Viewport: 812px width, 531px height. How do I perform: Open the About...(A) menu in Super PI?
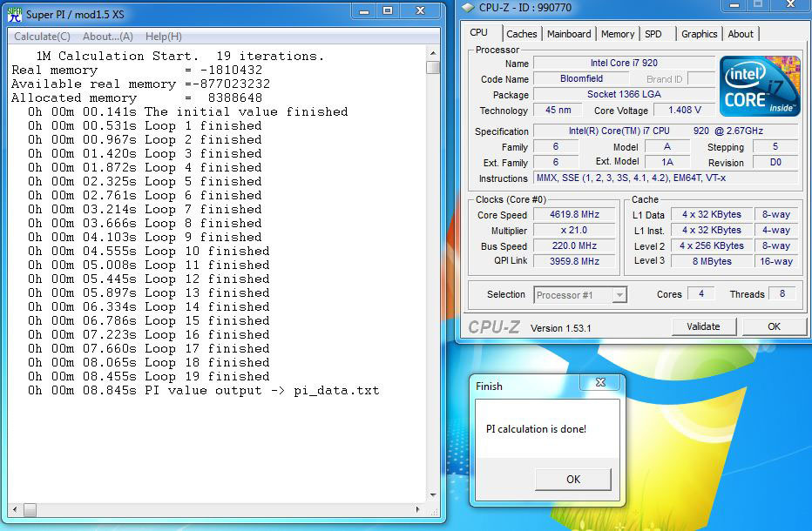coord(108,37)
